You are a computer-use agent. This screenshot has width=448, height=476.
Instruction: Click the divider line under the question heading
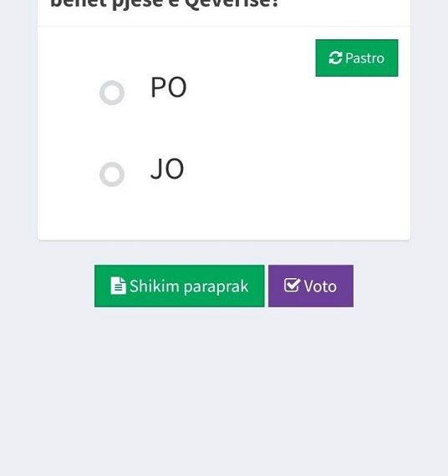point(224,26)
